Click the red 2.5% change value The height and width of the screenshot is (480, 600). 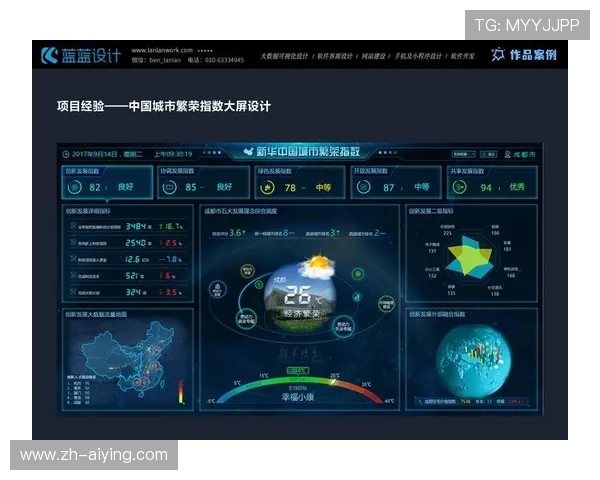pos(170,243)
